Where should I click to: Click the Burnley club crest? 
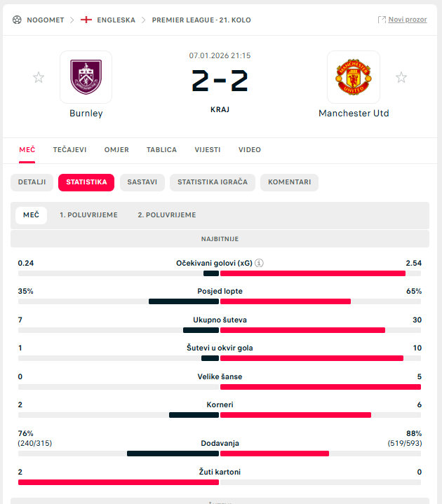pos(86,77)
